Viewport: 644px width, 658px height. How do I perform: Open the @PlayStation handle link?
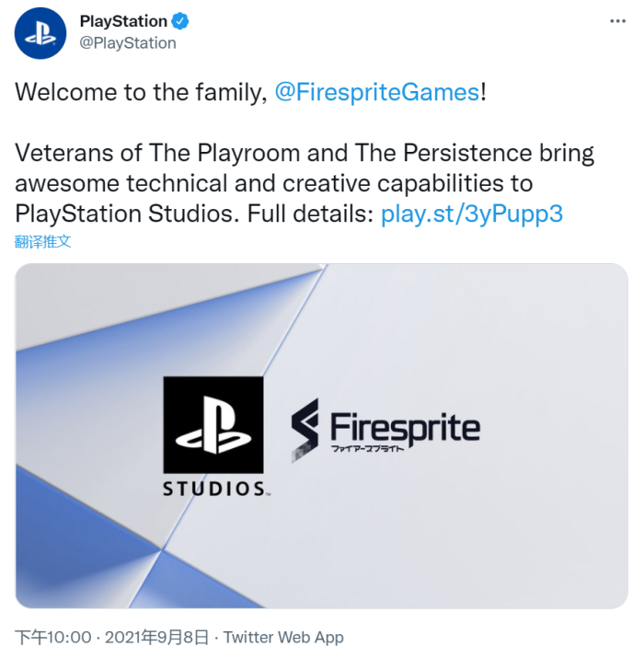coord(128,43)
